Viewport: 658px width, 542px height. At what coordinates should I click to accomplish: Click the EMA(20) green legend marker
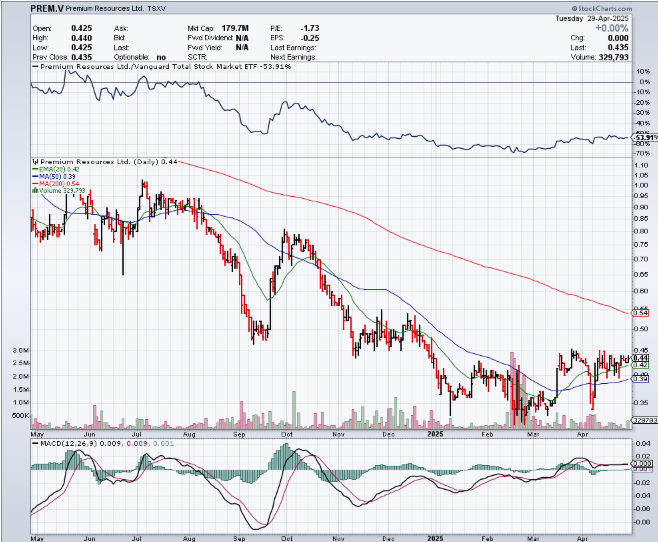click(x=35, y=170)
